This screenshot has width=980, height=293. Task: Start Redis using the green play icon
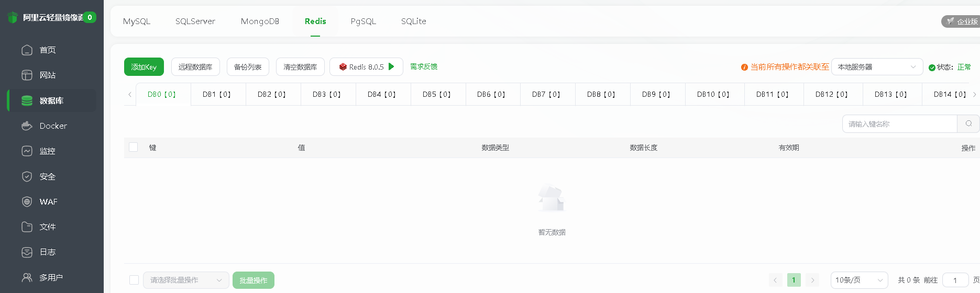pos(391,66)
